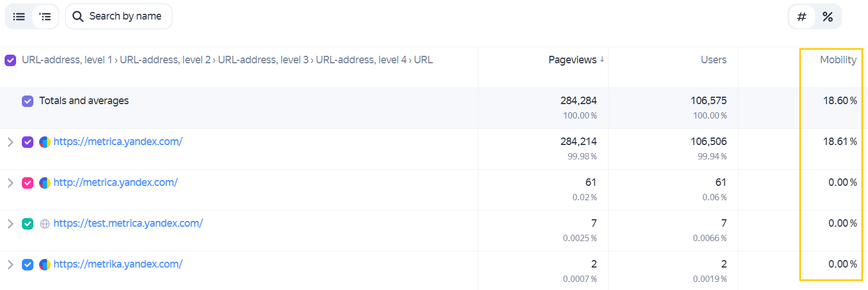Viewport: 868px width, 290px height.
Task: Uncheck the pink http://metrica.yandex.com/ checkbox
Action: (28, 183)
